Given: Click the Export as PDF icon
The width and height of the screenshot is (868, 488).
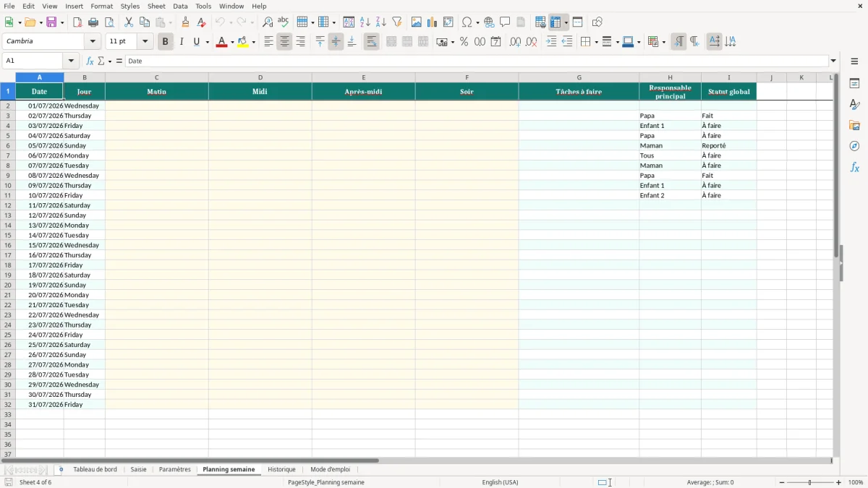Looking at the screenshot, I should click(x=77, y=22).
